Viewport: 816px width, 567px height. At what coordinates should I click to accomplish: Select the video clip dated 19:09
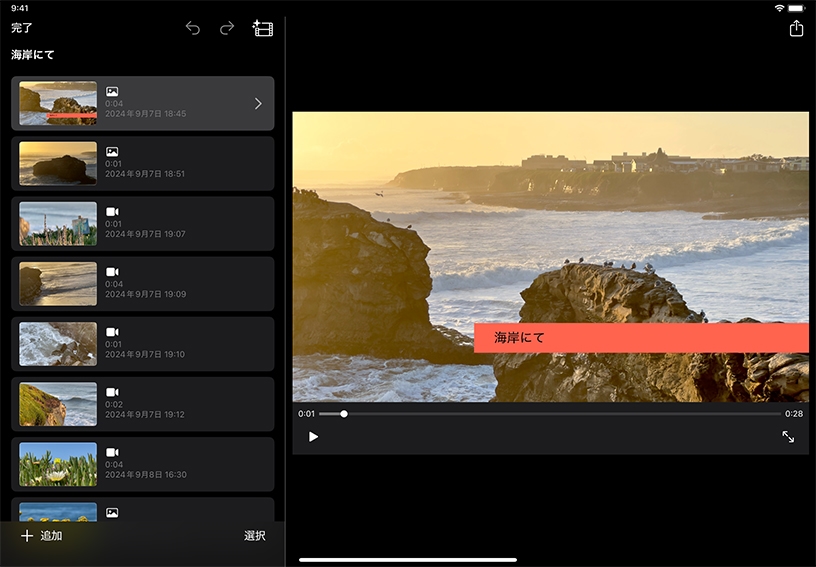point(142,283)
